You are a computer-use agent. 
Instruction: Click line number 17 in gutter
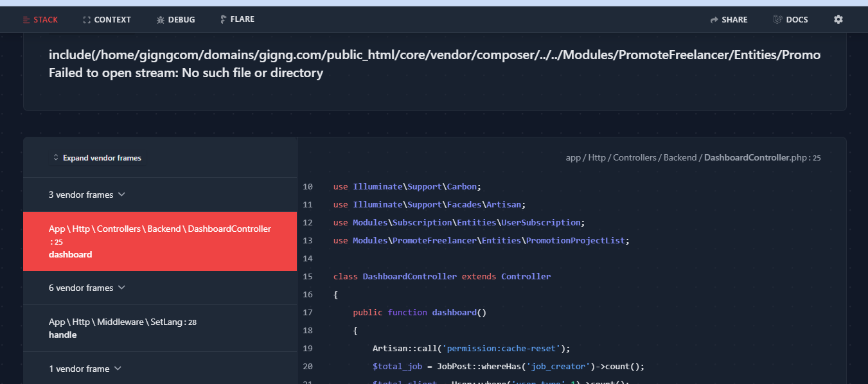(x=307, y=312)
